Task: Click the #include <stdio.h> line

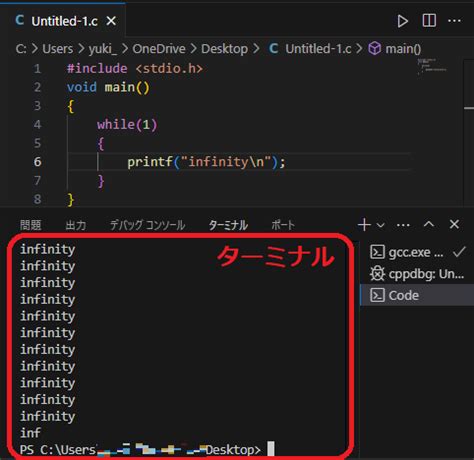Action: (x=135, y=69)
